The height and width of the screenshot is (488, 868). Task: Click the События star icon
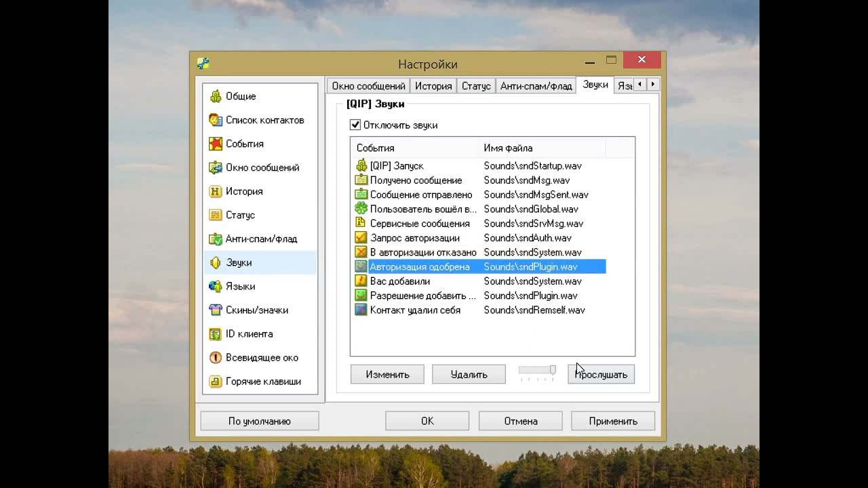[215, 144]
